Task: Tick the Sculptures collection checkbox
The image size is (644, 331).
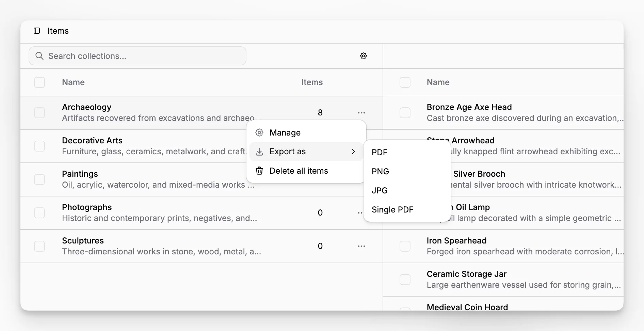Action: point(39,246)
